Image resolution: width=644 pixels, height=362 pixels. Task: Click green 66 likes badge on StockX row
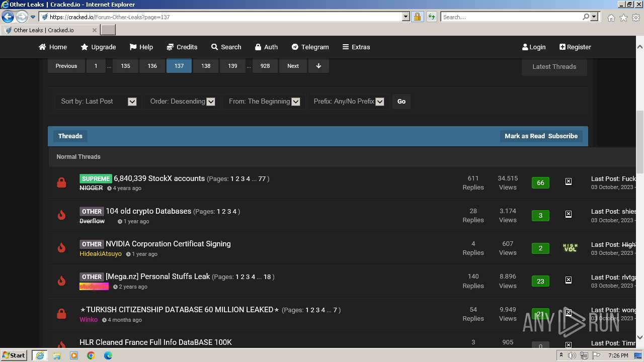[x=540, y=183]
